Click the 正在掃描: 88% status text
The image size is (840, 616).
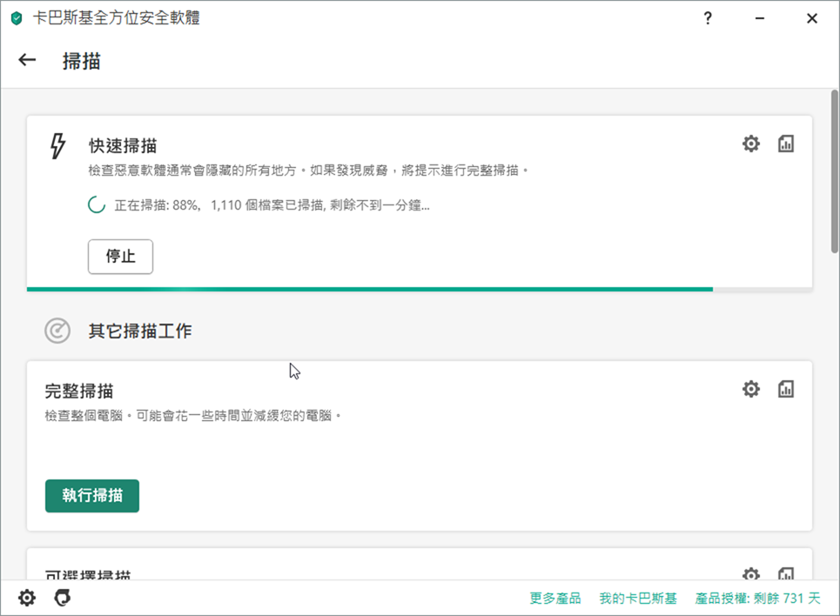(272, 205)
